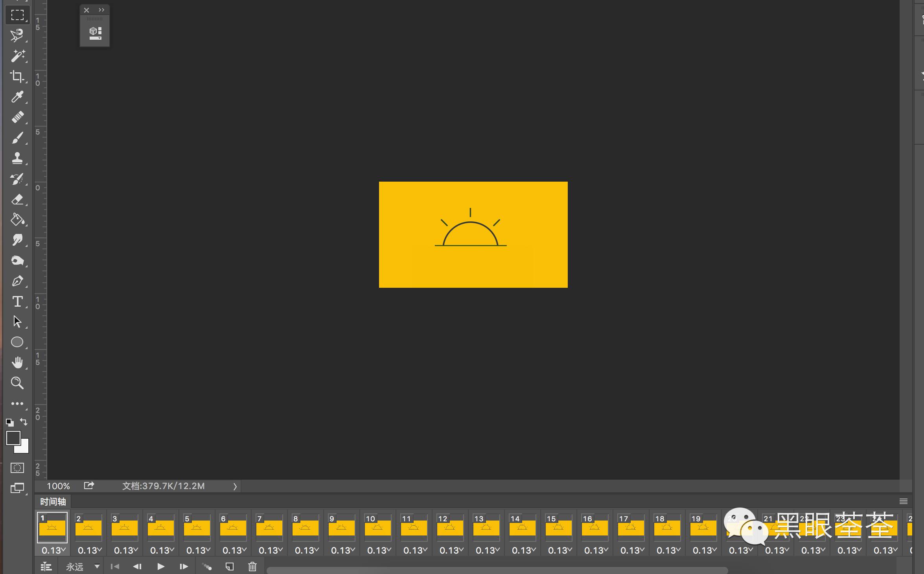Click the share/export icon in status bar
The width and height of the screenshot is (924, 574).
point(89,486)
